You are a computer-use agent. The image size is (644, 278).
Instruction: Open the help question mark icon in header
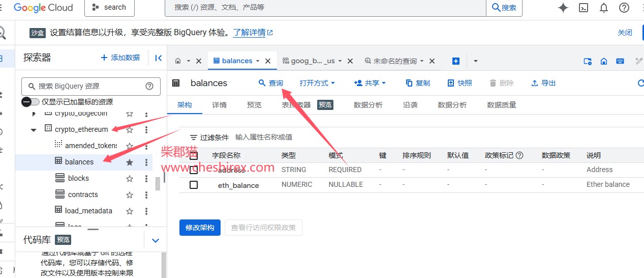point(624,8)
